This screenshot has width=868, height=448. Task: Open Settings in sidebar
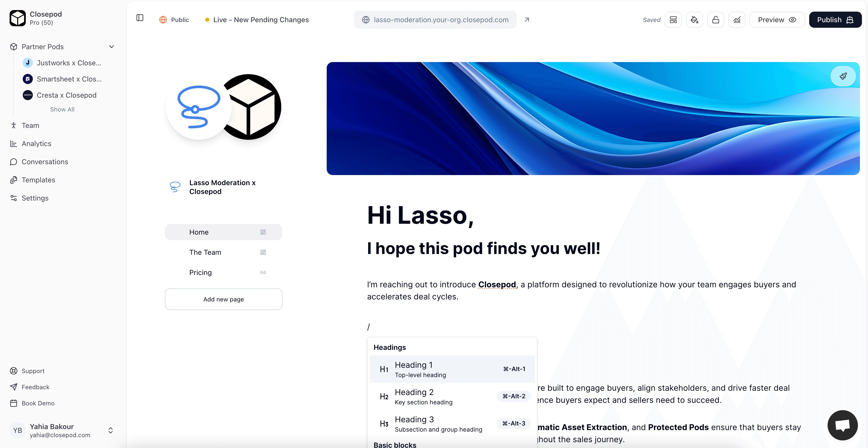(x=35, y=198)
